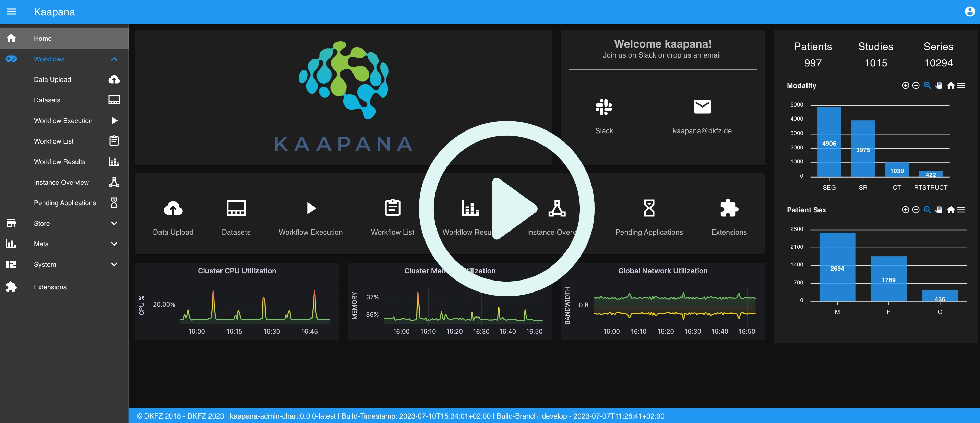Click the SR modality bar 3975
Viewport: 980px width, 423px height.
click(863, 149)
